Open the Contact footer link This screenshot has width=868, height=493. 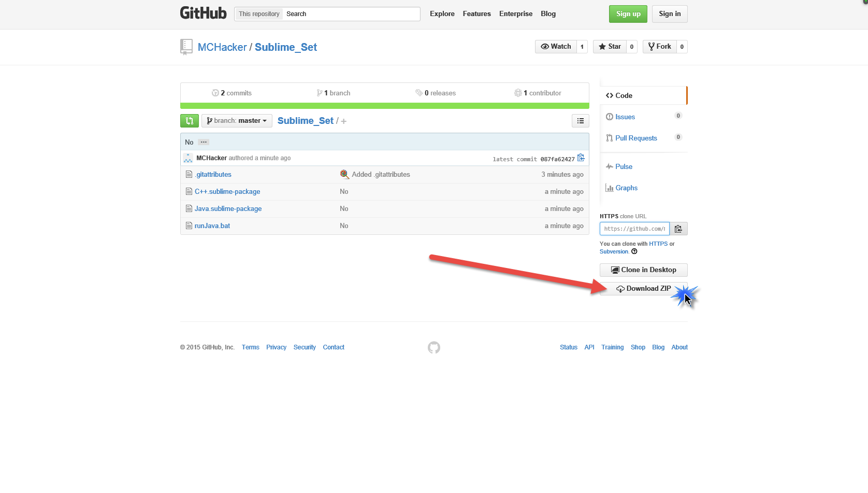point(334,347)
